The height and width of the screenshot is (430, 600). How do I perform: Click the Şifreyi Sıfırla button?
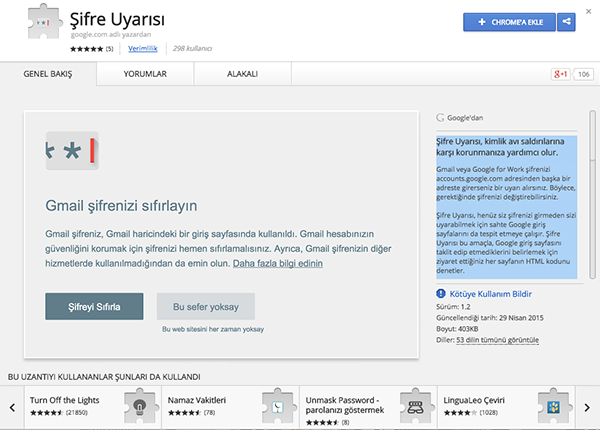[94, 306]
